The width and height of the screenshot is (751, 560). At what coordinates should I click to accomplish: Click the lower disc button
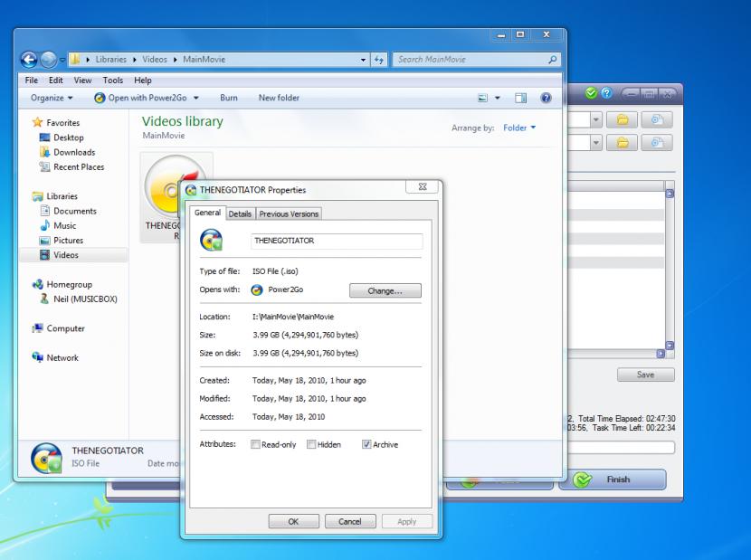pyautogui.click(x=657, y=142)
